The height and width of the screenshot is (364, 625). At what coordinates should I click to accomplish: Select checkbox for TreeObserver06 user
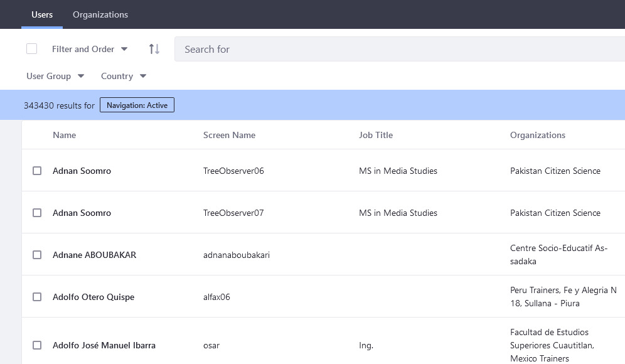click(x=37, y=171)
